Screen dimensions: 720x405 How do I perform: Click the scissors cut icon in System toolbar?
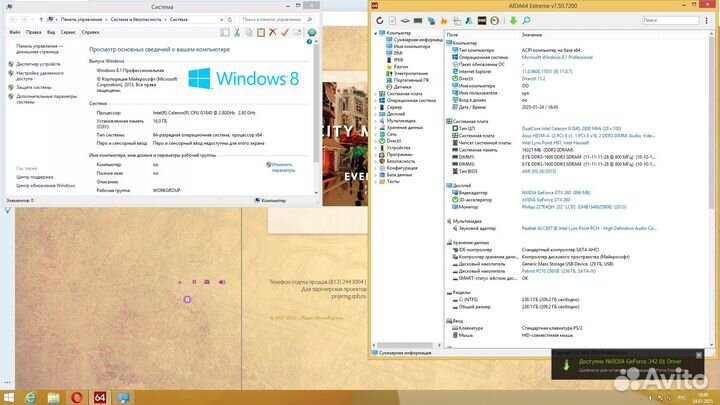pyautogui.click(x=239, y=32)
